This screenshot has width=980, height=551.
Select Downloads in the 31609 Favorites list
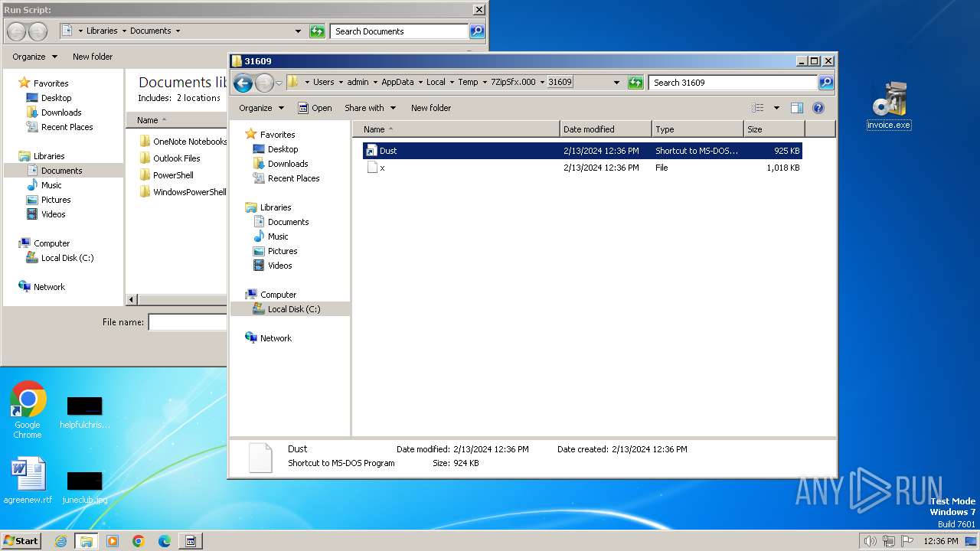pyautogui.click(x=288, y=164)
